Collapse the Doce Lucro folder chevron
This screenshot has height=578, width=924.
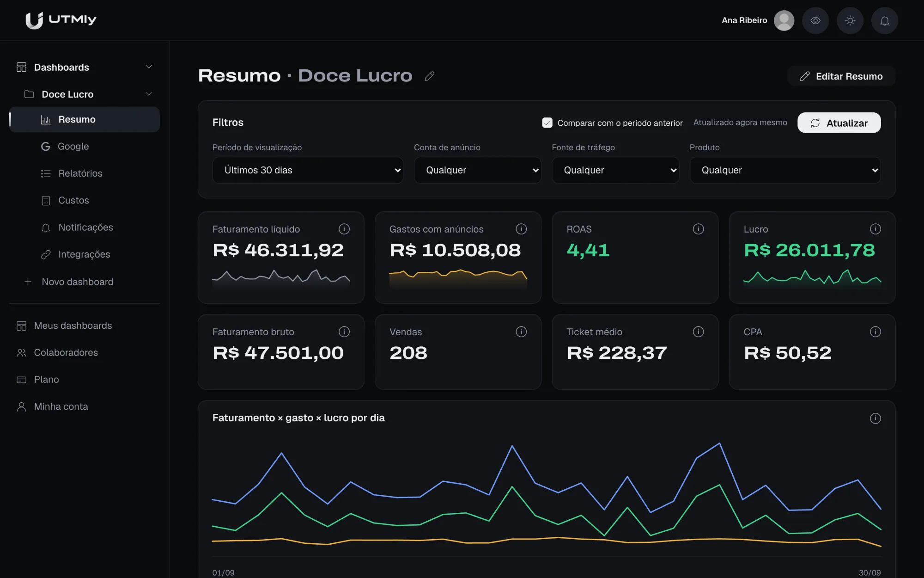149,94
